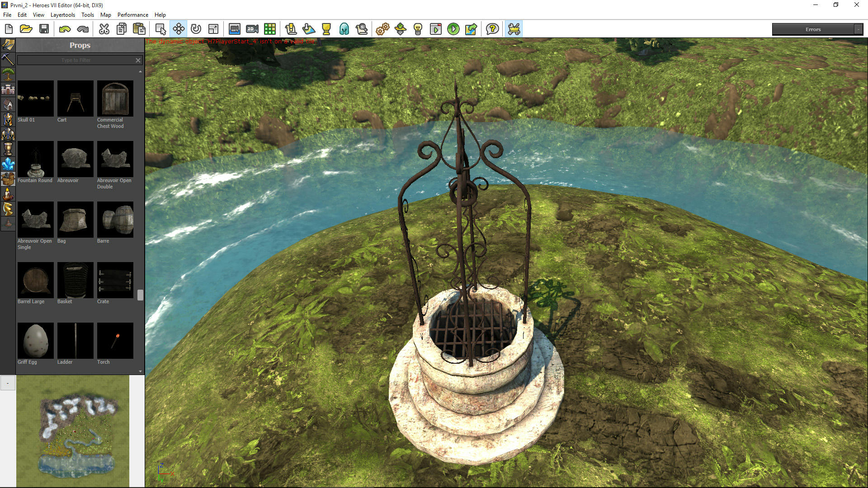This screenshot has height=488, width=868.
Task: Click the publish map arrow icon
Action: point(471,29)
